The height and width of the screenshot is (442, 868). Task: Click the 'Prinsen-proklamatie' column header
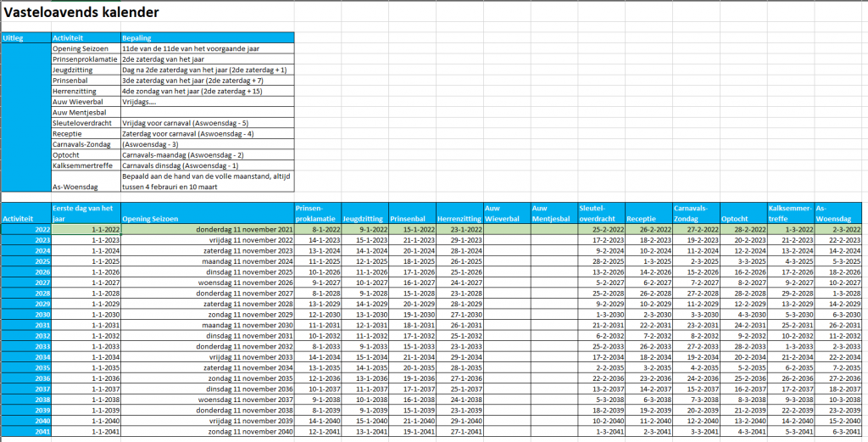318,213
